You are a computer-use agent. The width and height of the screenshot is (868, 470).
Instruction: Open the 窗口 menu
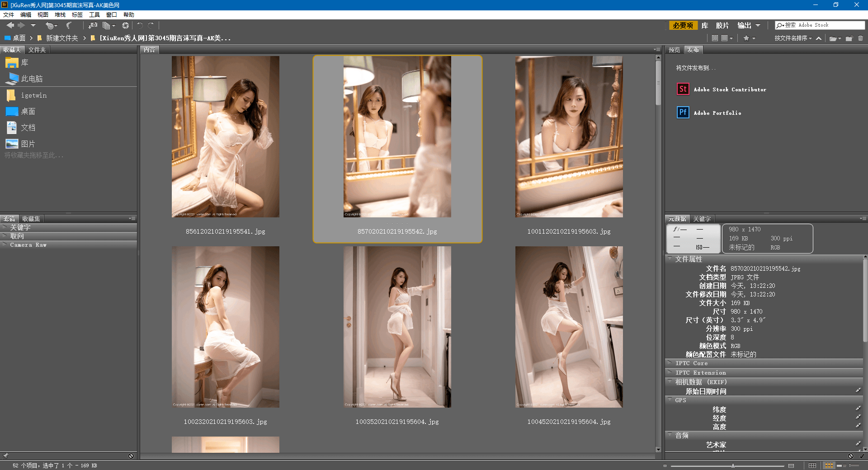(x=112, y=15)
